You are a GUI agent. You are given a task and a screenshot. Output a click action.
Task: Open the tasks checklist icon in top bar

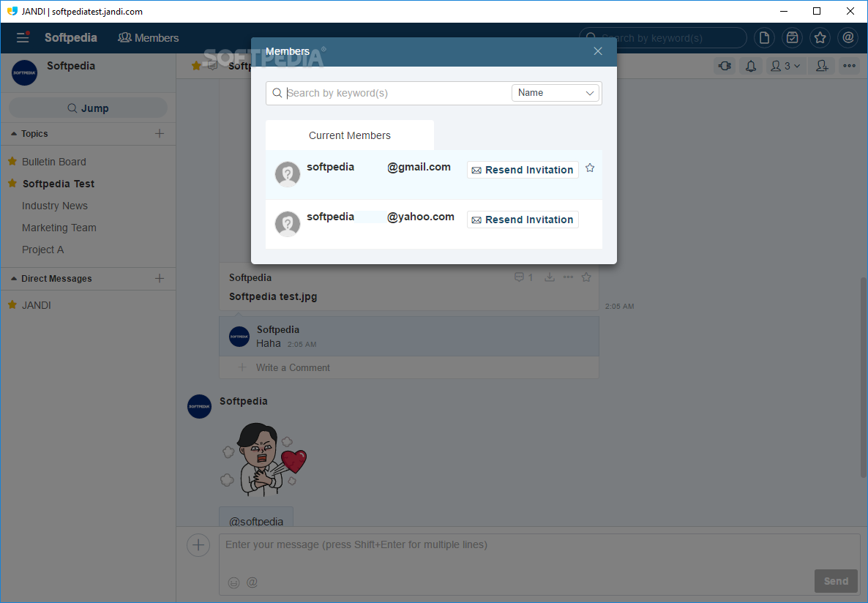click(792, 37)
